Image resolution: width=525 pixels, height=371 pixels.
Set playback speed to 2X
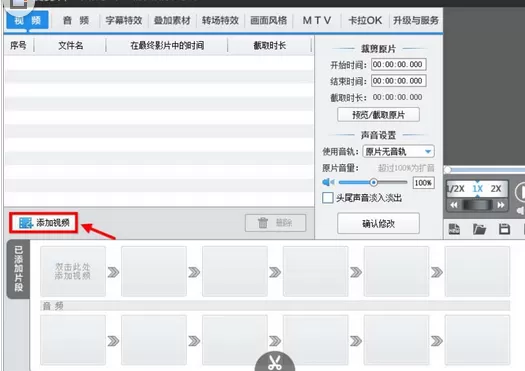click(496, 189)
